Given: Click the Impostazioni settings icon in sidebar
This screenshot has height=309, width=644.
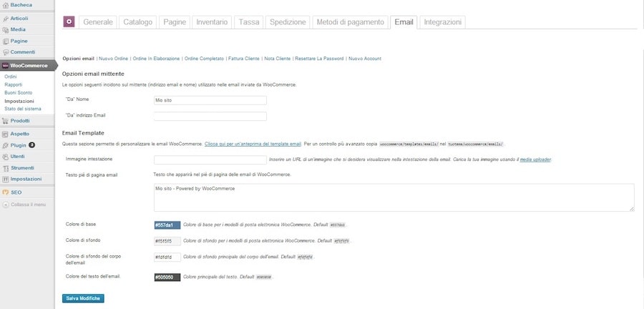Looking at the screenshot, I should 5,180.
